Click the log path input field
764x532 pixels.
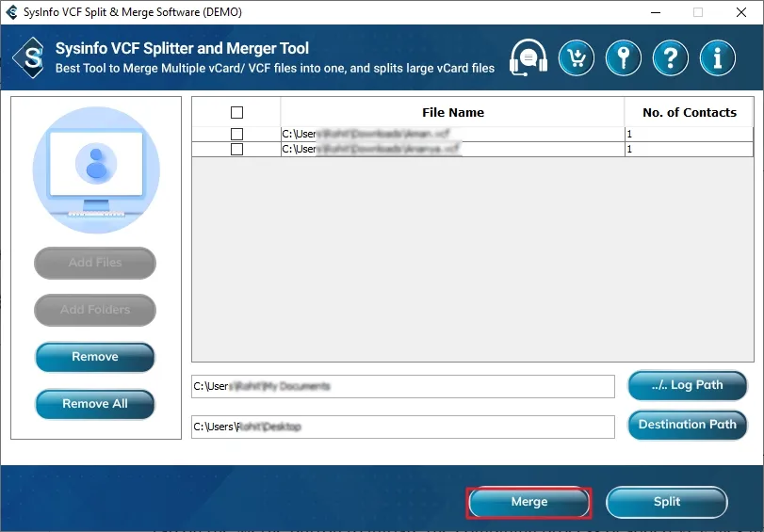tap(403, 386)
